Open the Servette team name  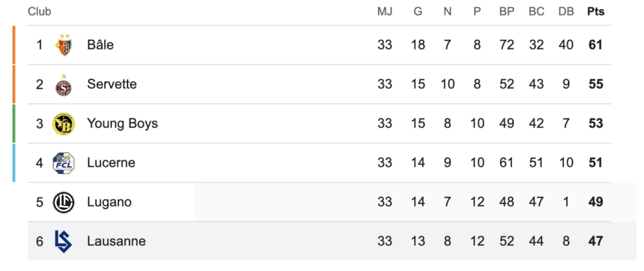point(111,84)
